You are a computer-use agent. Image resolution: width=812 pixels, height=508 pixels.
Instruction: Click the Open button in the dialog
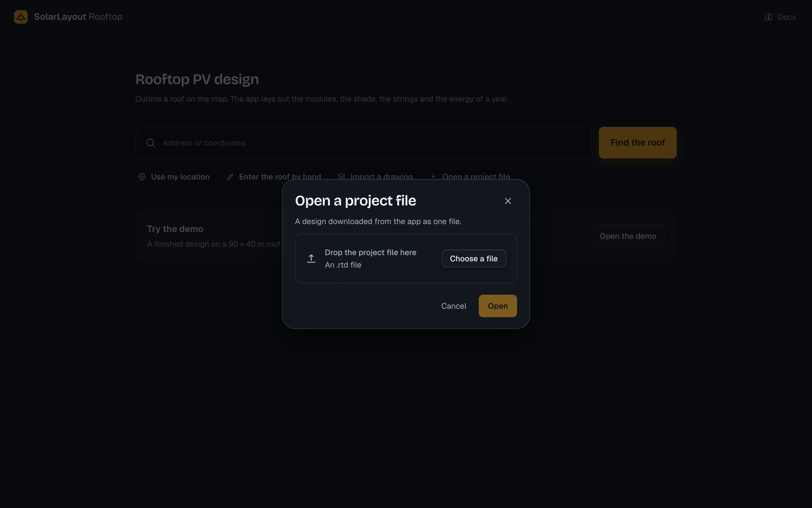click(498, 306)
